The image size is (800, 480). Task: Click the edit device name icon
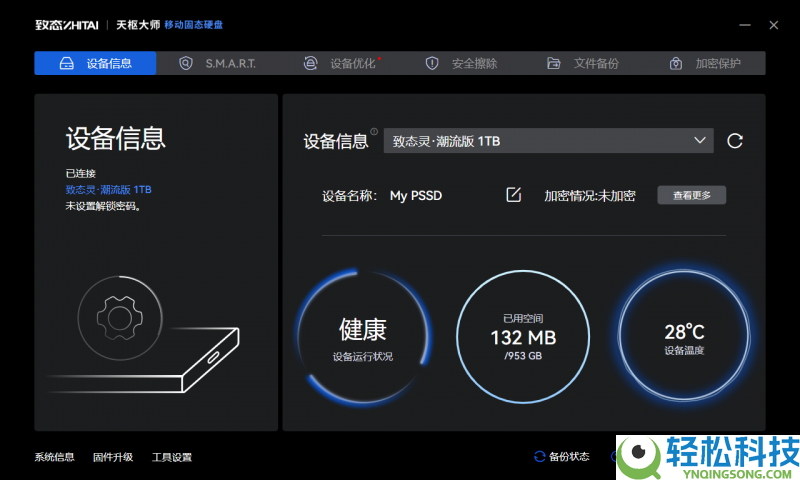click(513, 195)
